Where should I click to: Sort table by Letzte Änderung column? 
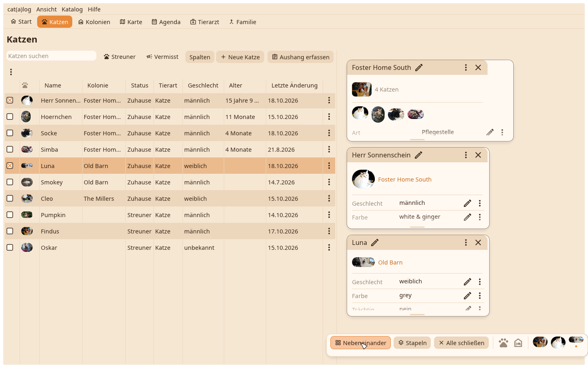tap(294, 85)
